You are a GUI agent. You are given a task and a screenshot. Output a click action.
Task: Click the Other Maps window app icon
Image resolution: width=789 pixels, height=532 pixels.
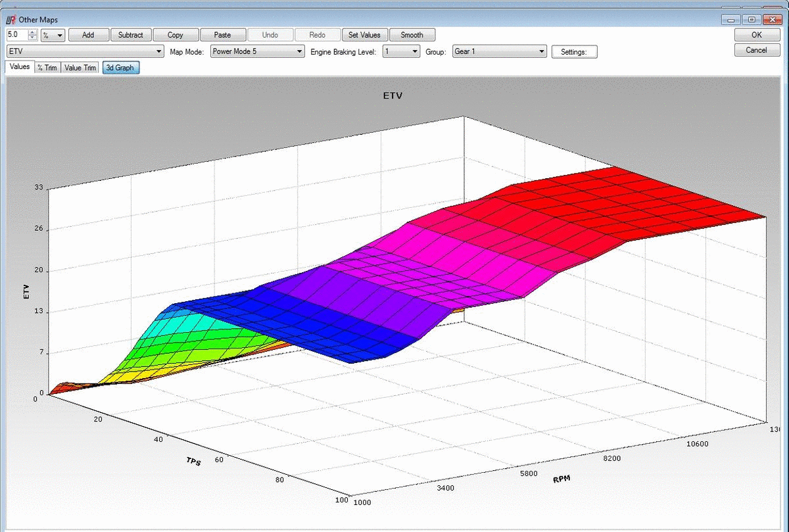(11, 20)
